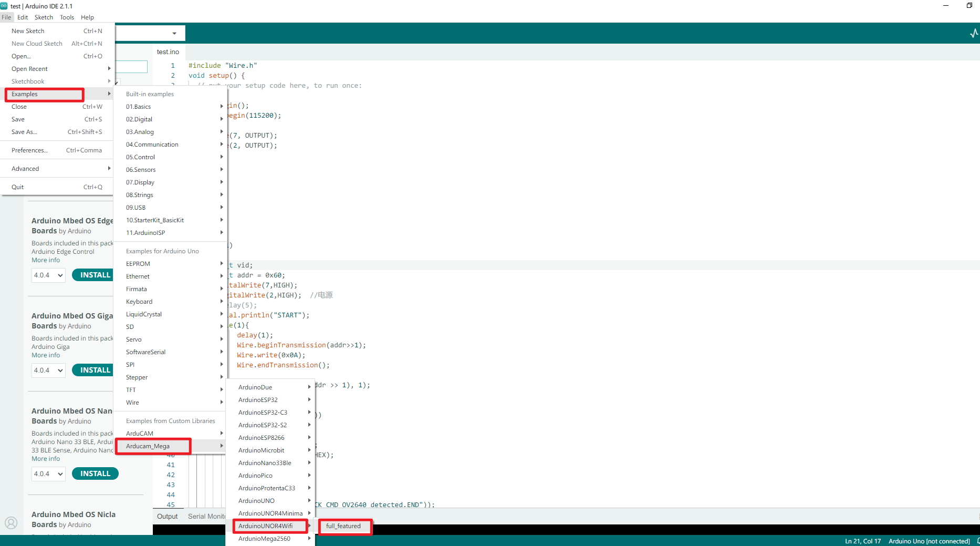The height and width of the screenshot is (546, 980).
Task: Expand the Sketchbook submenu
Action: tap(57, 81)
